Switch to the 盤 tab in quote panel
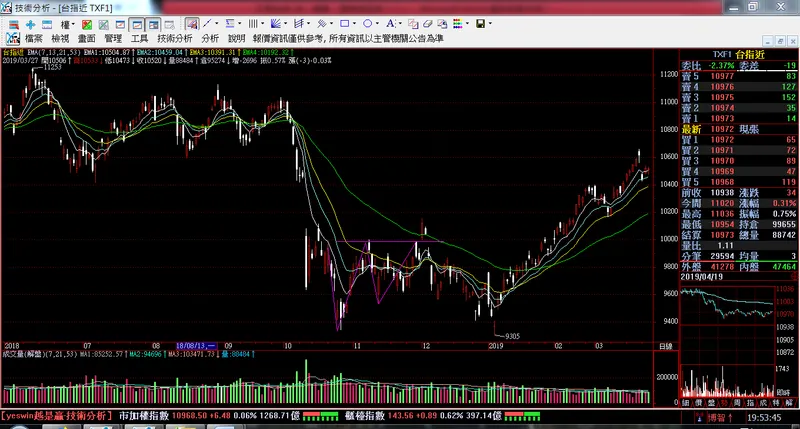This screenshot has height=429, width=800. coord(711,403)
